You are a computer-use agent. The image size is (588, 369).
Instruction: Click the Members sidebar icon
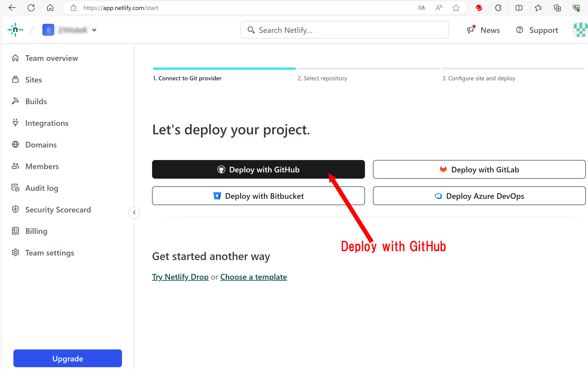(x=15, y=166)
